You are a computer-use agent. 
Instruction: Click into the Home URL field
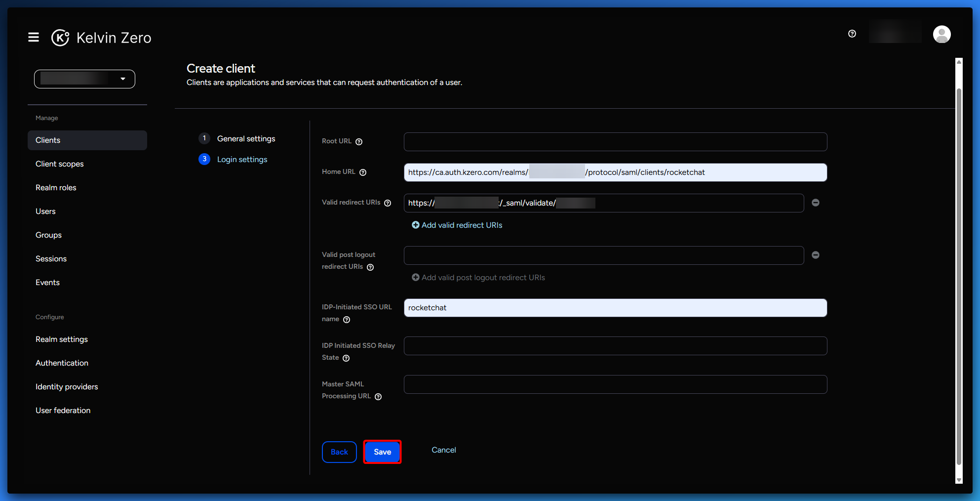(x=615, y=172)
